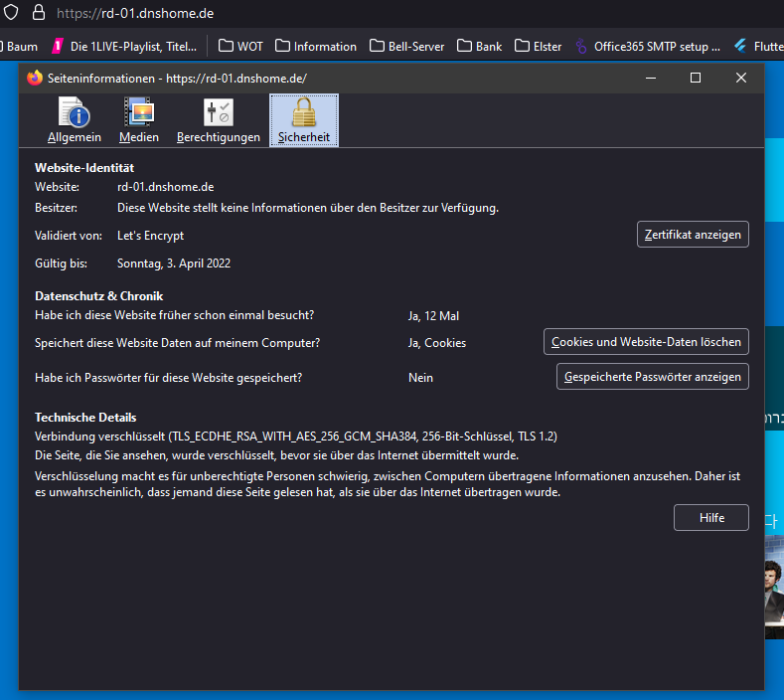Open the Allgemein tab icon
Viewport: 784px width, 700px height.
tap(74, 120)
